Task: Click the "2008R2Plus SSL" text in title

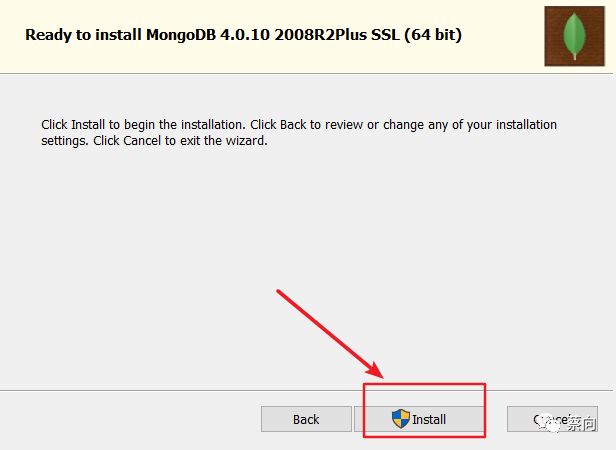Action: [336, 35]
